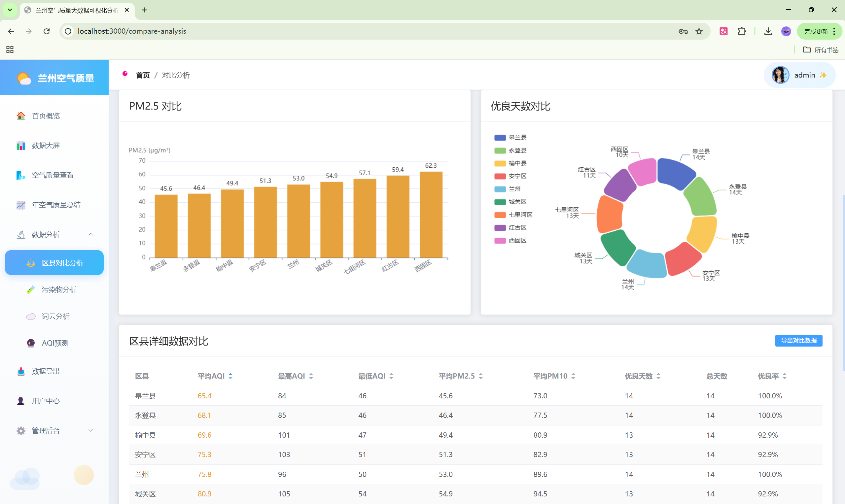Click the 空气质量查看 sidebar icon

tap(21, 175)
